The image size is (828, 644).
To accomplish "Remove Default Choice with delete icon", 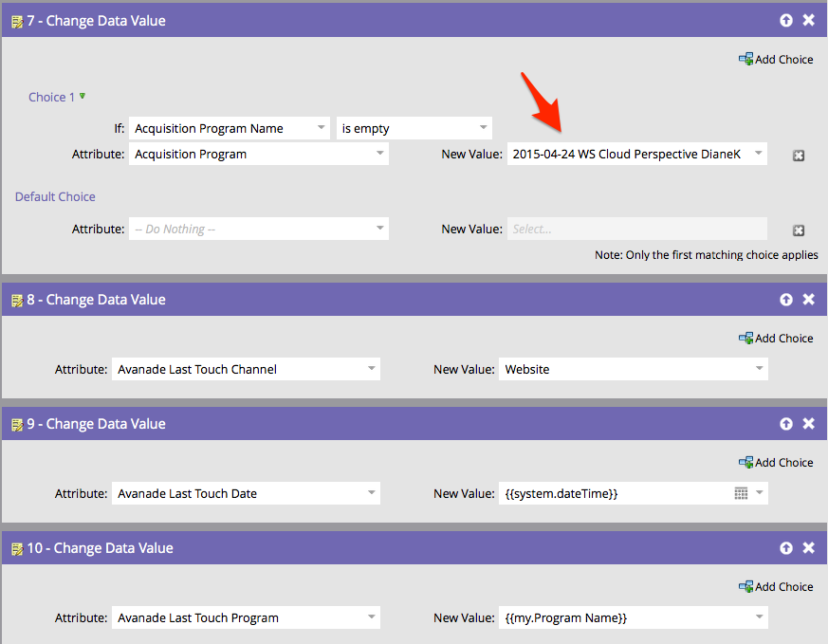I will 799,230.
